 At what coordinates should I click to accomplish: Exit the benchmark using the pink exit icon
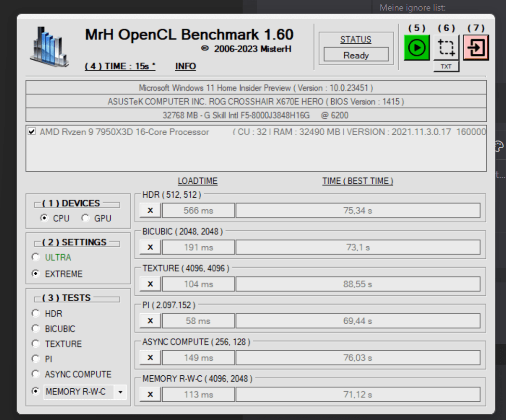pos(476,48)
